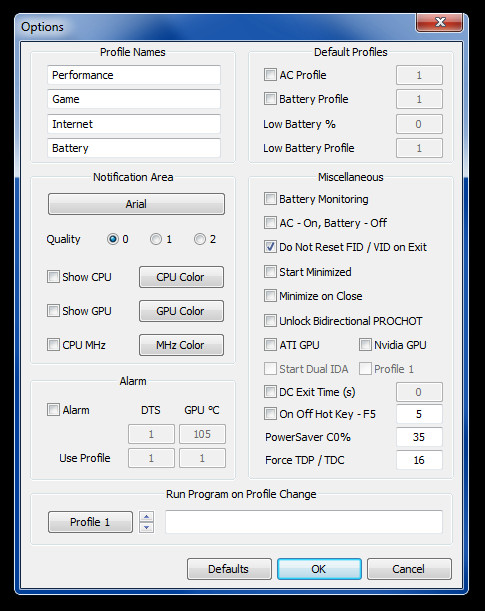Open the CPU Color picker button
This screenshot has height=611, width=485.
coord(182,277)
